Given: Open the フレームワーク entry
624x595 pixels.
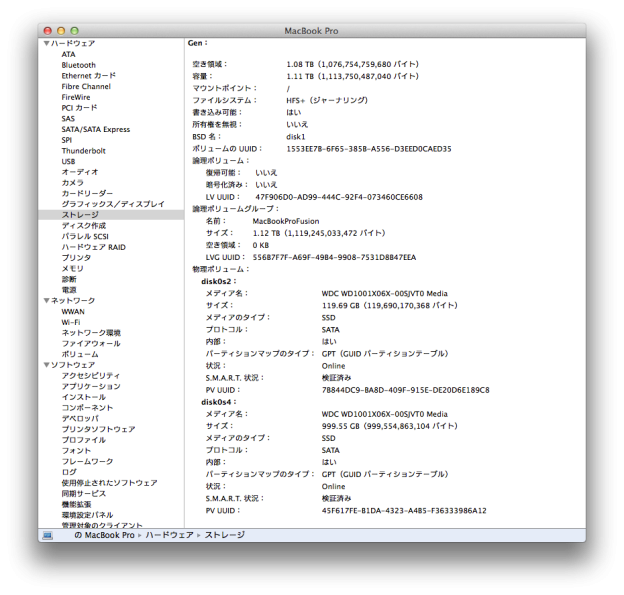Looking at the screenshot, I should pos(87,462).
